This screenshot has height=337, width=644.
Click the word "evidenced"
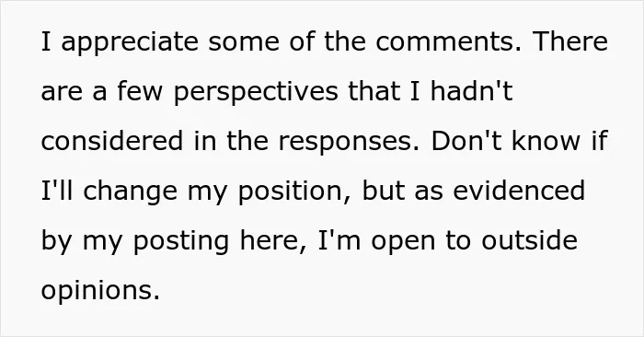[x=519, y=191]
